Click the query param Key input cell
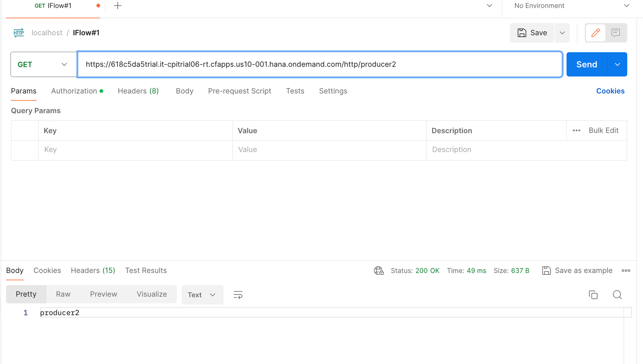643x364 pixels. point(135,150)
